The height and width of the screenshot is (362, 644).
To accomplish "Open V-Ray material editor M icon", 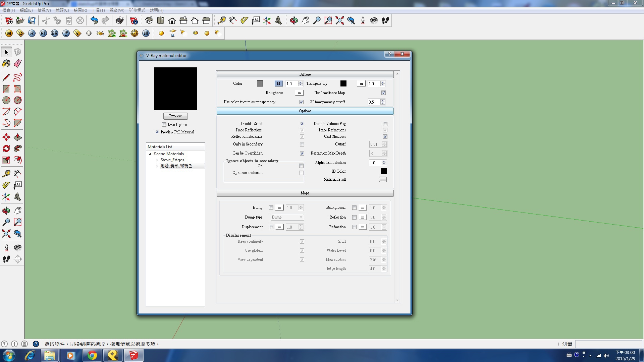I will (9, 33).
